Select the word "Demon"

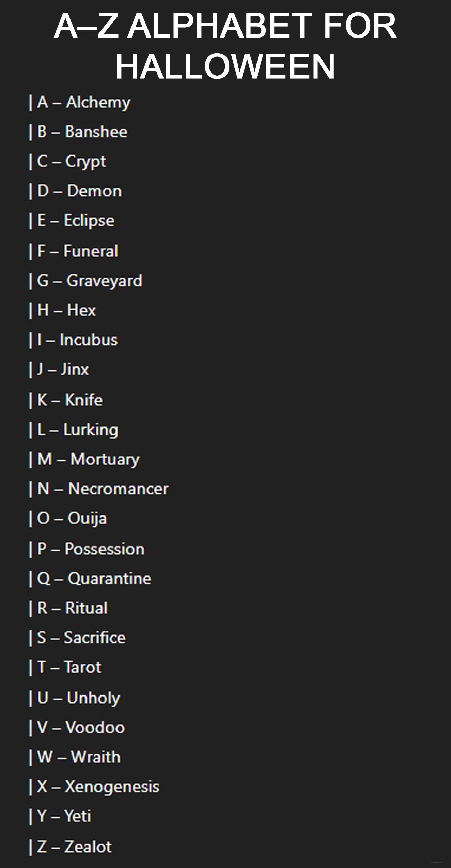pyautogui.click(x=94, y=191)
